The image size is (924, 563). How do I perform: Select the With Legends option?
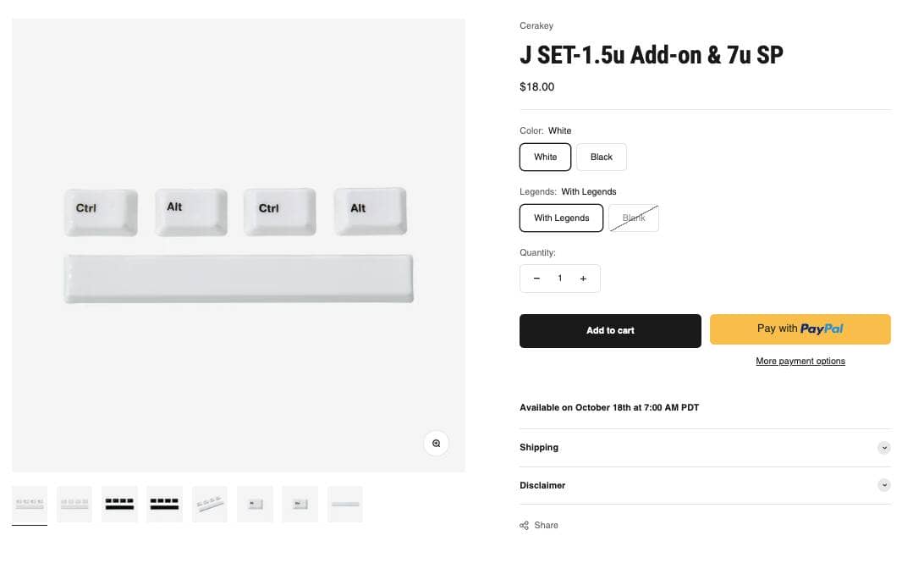561,218
